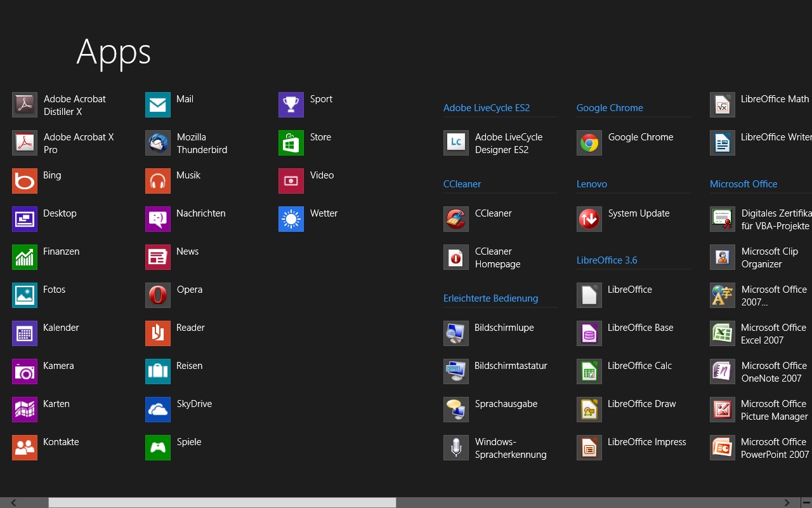Launch Adobe LiveCycle Designer ES2 icon
Image resolution: width=812 pixels, height=508 pixels.
tap(456, 143)
